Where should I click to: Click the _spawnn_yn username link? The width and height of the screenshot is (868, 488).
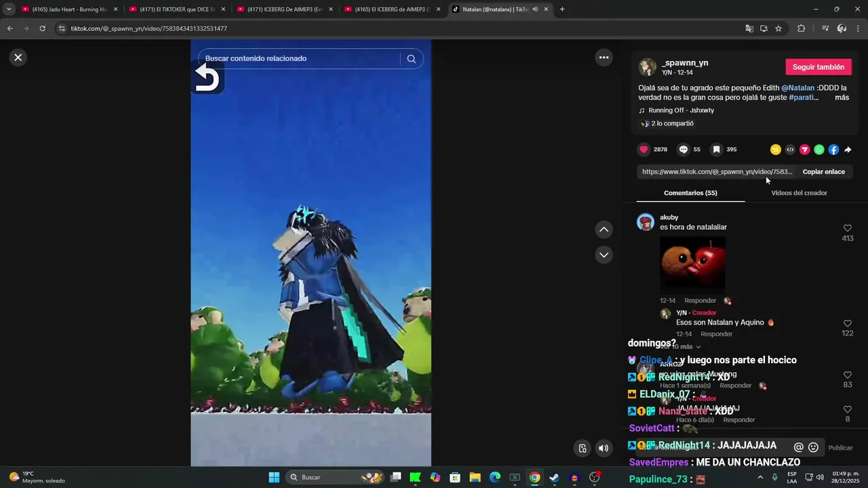[685, 63]
